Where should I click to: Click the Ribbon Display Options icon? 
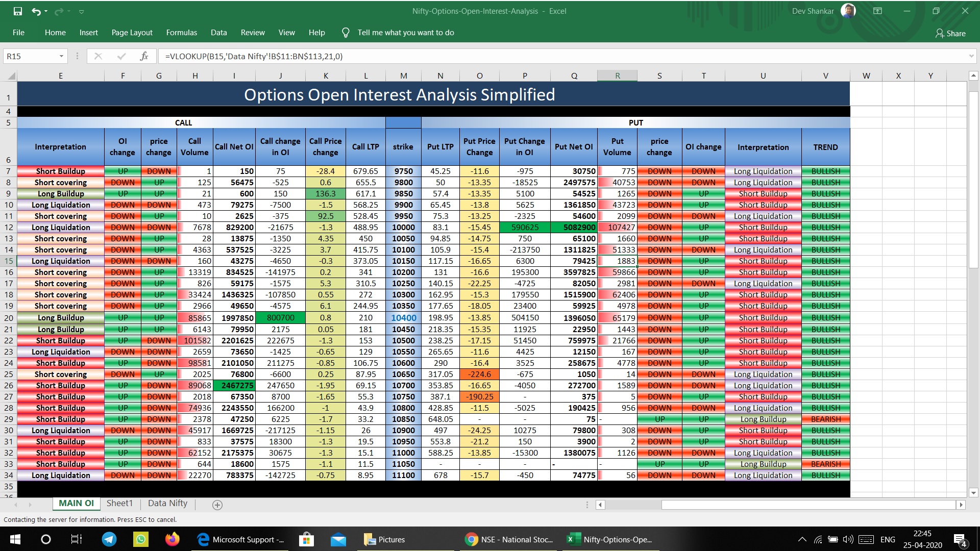[x=877, y=11]
